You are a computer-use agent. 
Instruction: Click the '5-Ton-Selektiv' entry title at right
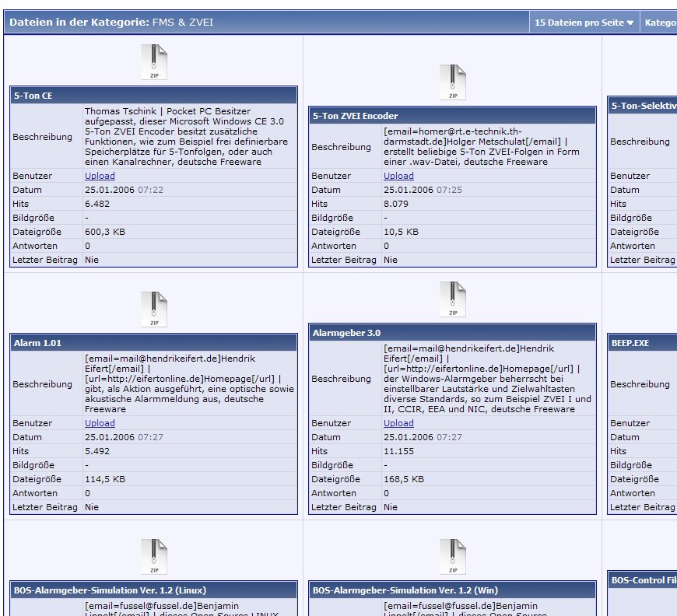click(643, 106)
